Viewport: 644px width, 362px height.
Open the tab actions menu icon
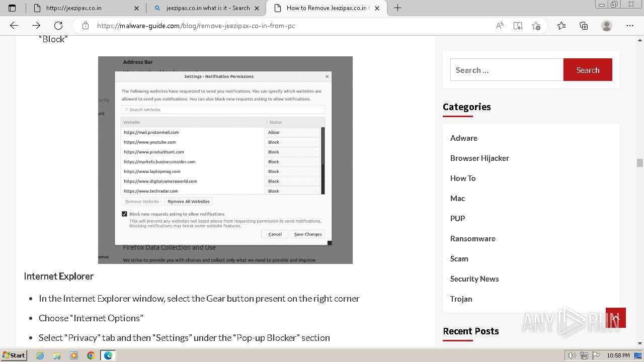[12, 8]
